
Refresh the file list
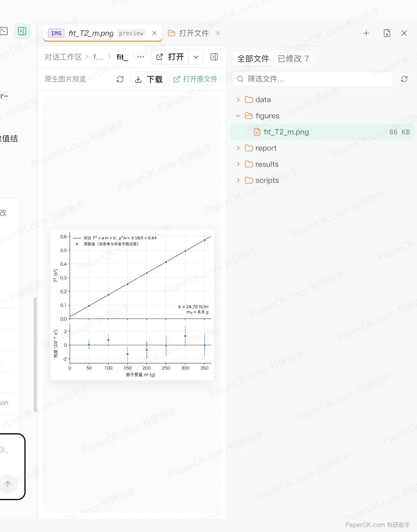tap(404, 79)
